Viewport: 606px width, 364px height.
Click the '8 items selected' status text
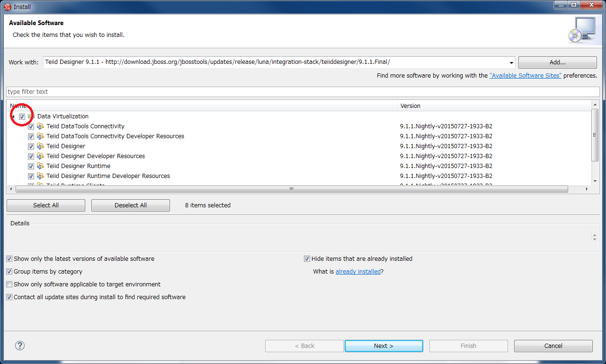(208, 205)
